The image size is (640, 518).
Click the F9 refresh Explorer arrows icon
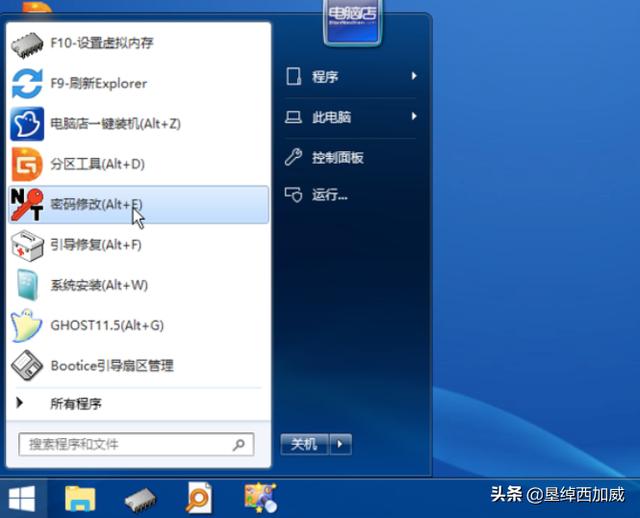(x=27, y=84)
